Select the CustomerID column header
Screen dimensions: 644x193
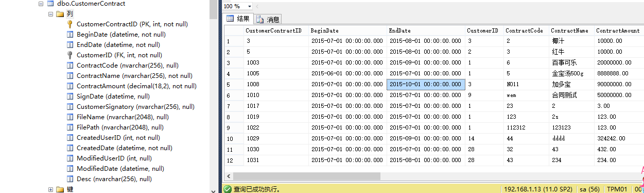[x=484, y=30]
